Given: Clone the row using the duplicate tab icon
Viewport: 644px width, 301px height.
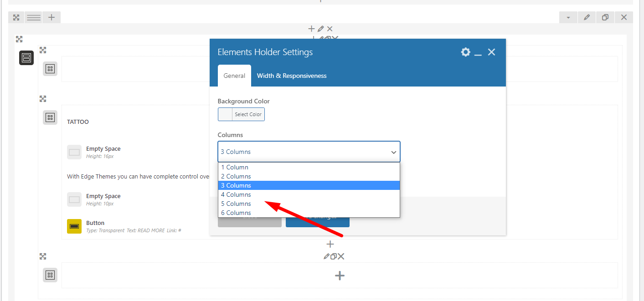Looking at the screenshot, I should 605,17.
